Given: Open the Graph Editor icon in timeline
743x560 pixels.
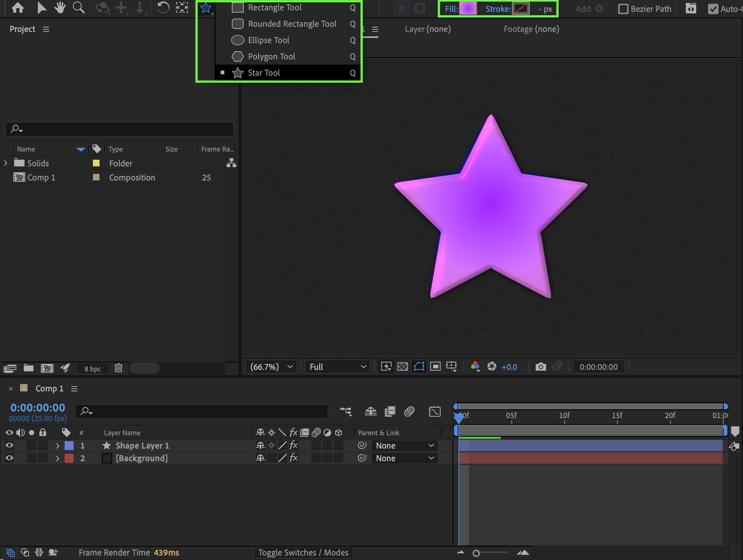Looking at the screenshot, I should (434, 411).
